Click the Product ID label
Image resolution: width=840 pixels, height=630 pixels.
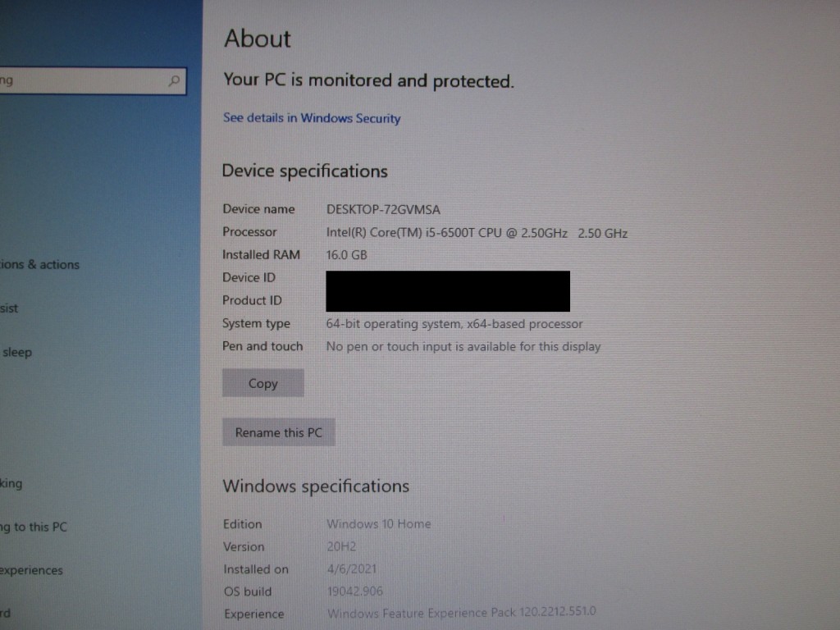tap(252, 300)
